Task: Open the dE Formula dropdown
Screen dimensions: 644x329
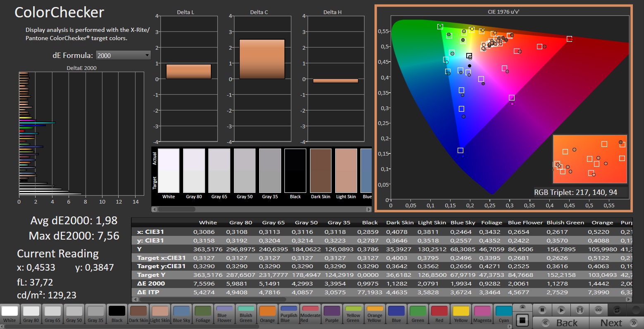Action: [x=123, y=55]
